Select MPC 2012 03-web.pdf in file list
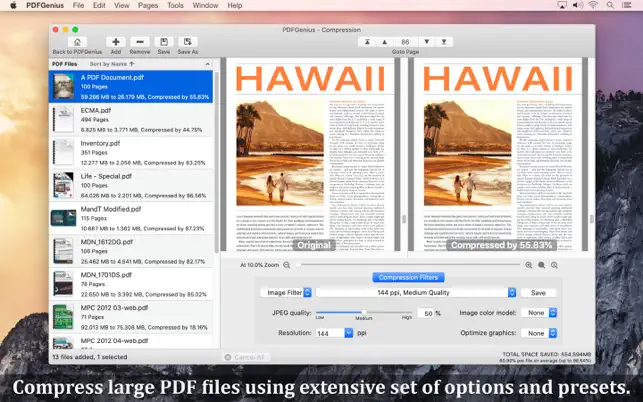Viewport: 643px width, 402px height. 131,317
